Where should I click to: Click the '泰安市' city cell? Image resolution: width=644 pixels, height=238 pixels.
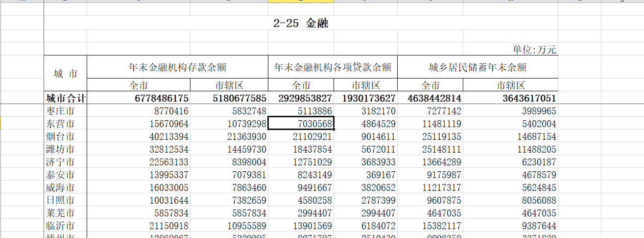pyautogui.click(x=66, y=175)
